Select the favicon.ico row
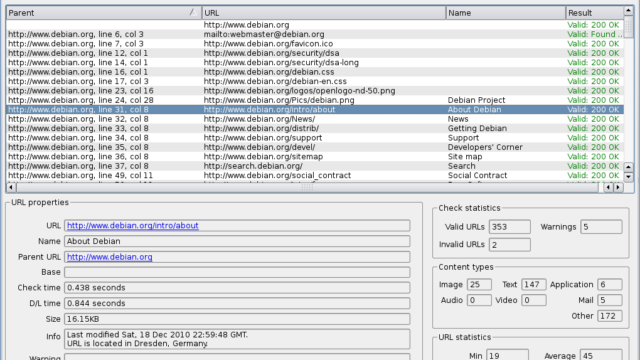Image resolution: width=640 pixels, height=360 pixels. click(x=315, y=44)
